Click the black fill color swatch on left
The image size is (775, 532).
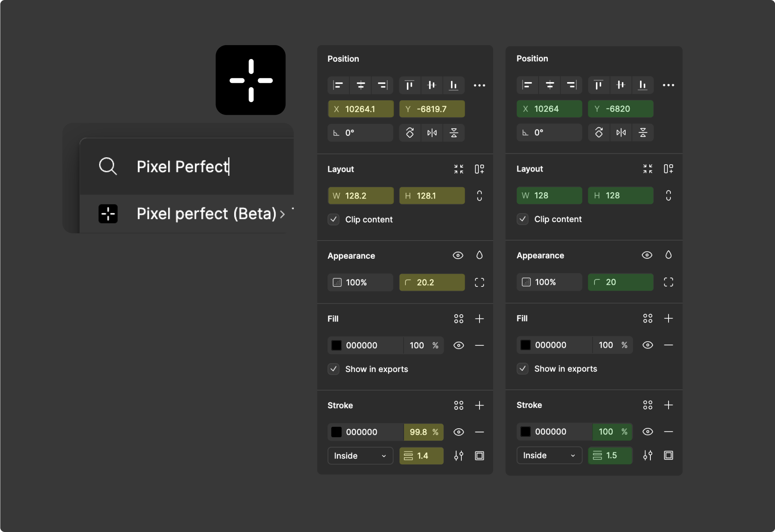[x=336, y=345]
